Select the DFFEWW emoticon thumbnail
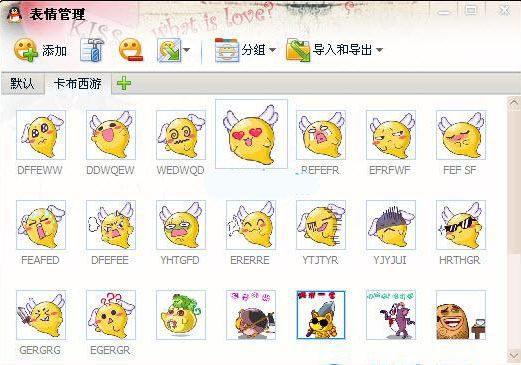This screenshot has height=365, width=521. (41, 135)
